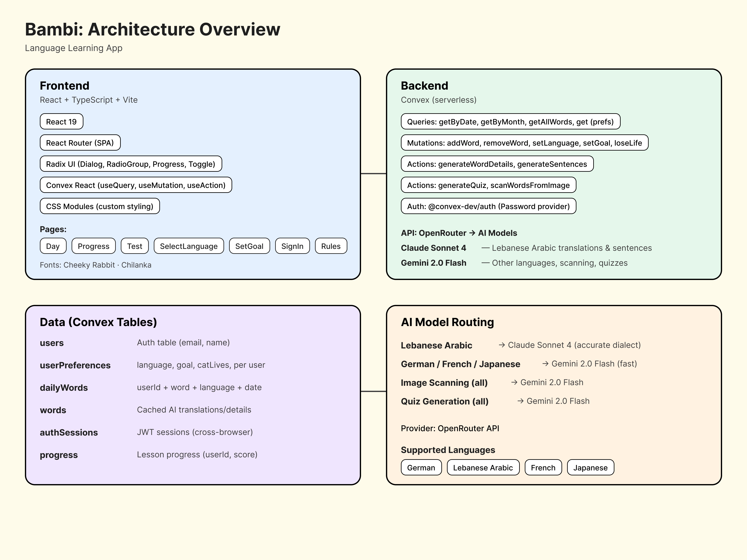This screenshot has height=560, width=747.
Task: Switch to the Progress page chip
Action: tap(94, 246)
